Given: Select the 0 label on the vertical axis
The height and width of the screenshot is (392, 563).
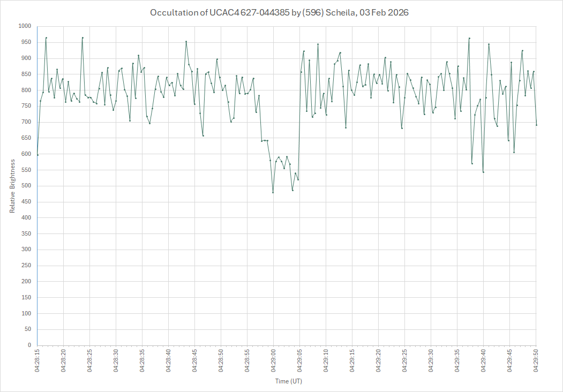Looking at the screenshot, I should [30, 345].
